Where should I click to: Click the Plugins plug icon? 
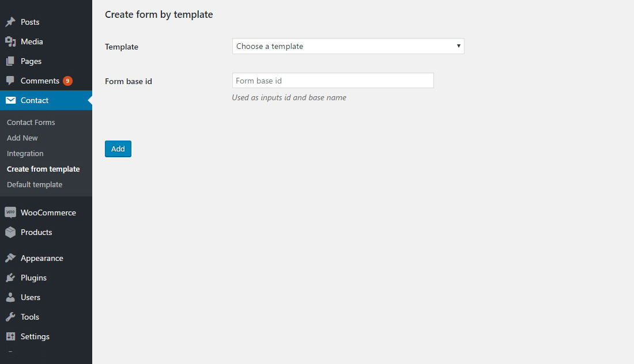pos(10,278)
